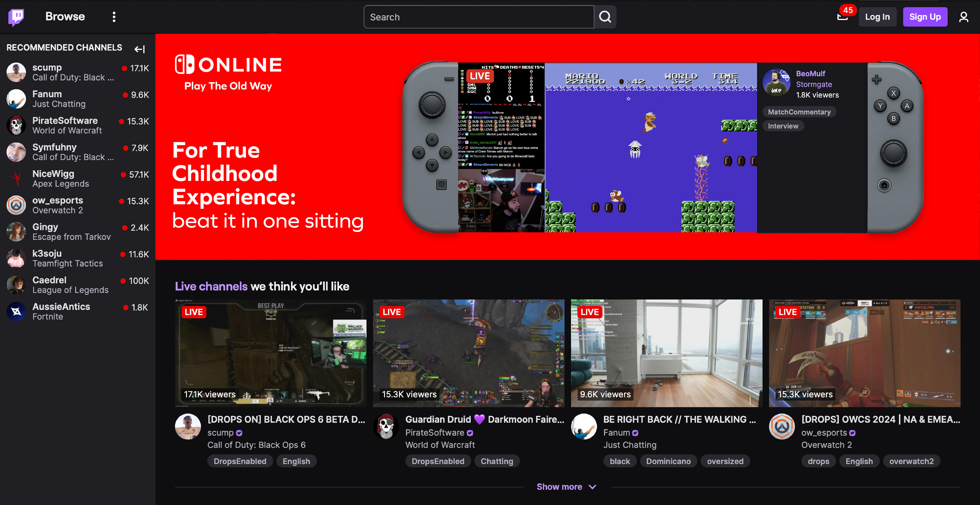
Task: Open scump's Black Ops 6 stream thumbnail
Action: click(x=271, y=353)
